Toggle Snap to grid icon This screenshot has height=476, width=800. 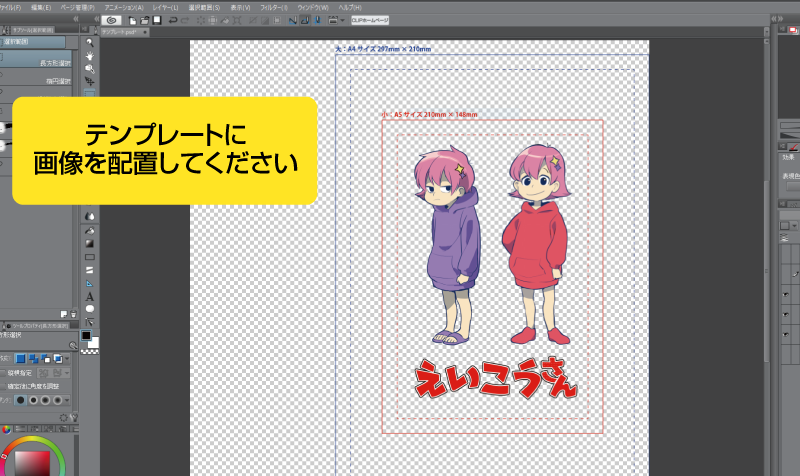[317, 20]
